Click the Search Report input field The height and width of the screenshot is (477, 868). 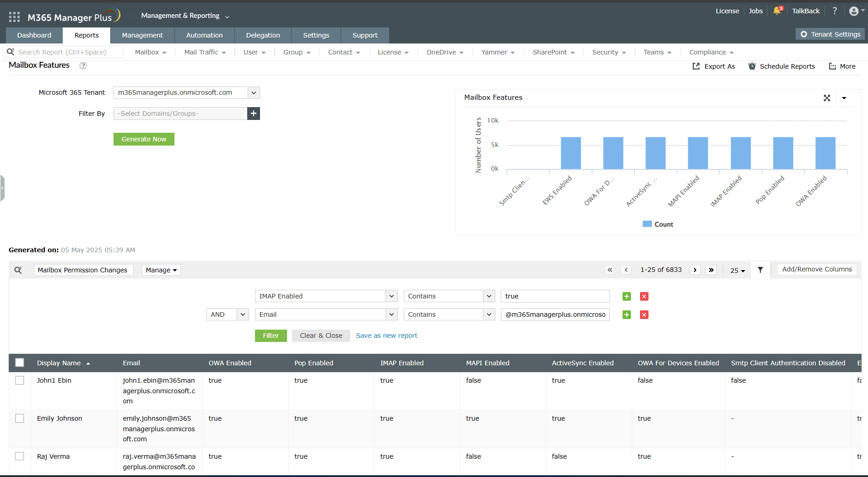[63, 52]
